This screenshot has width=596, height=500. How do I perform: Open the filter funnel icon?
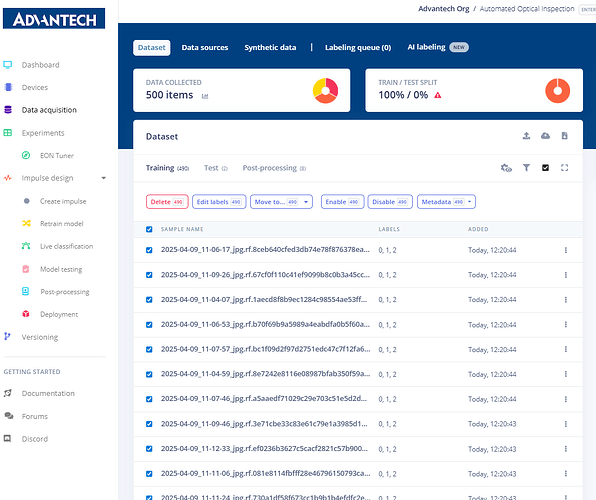[526, 168]
